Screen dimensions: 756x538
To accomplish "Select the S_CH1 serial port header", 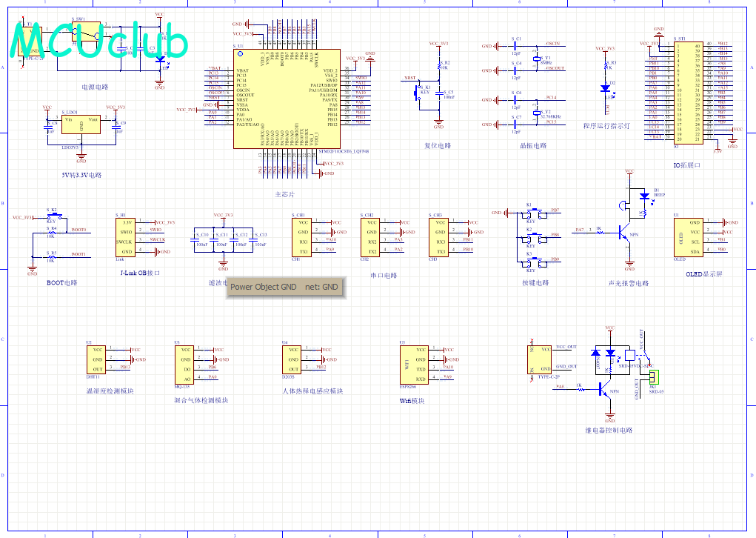I will point(301,237).
